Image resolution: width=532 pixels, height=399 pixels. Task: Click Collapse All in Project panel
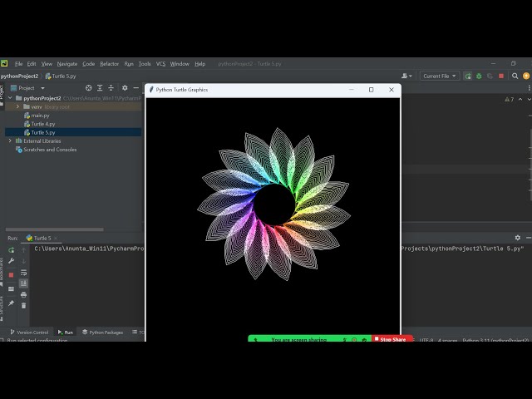point(111,88)
